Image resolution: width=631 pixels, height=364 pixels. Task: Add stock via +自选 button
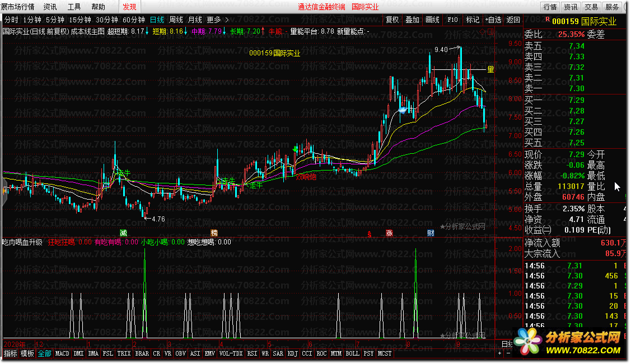pos(493,20)
